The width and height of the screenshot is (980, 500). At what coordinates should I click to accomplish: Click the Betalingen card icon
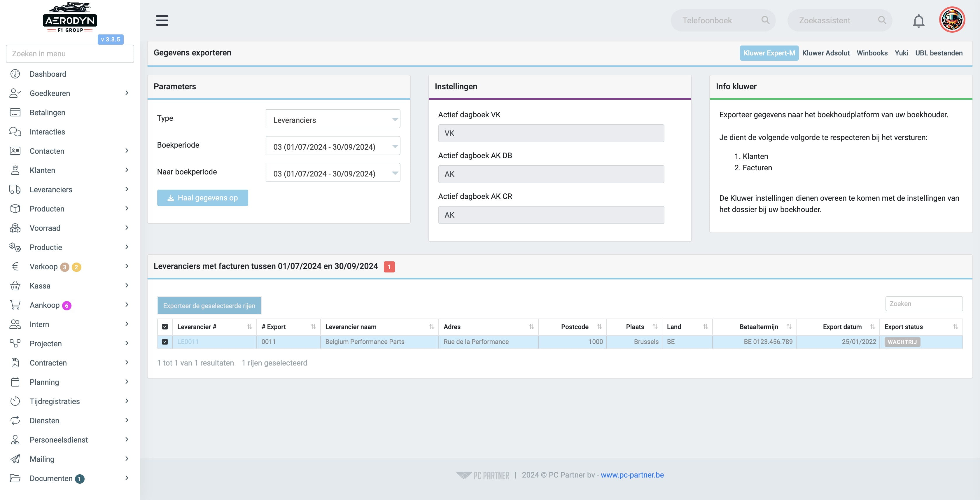15,112
